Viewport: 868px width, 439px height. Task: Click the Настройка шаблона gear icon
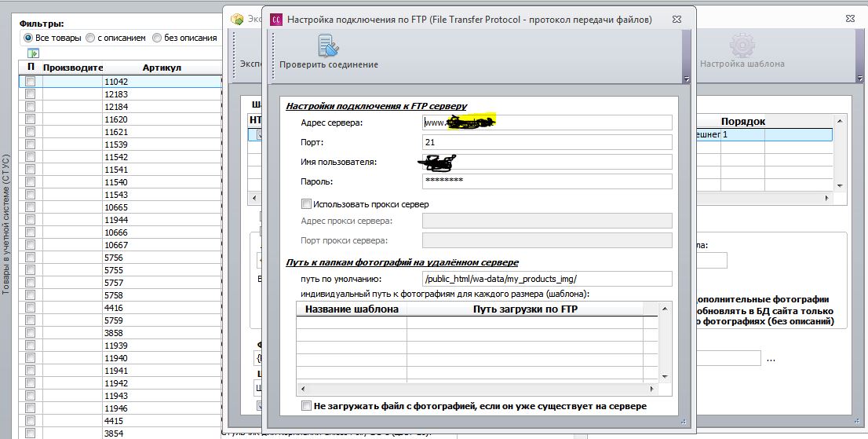pos(742,45)
